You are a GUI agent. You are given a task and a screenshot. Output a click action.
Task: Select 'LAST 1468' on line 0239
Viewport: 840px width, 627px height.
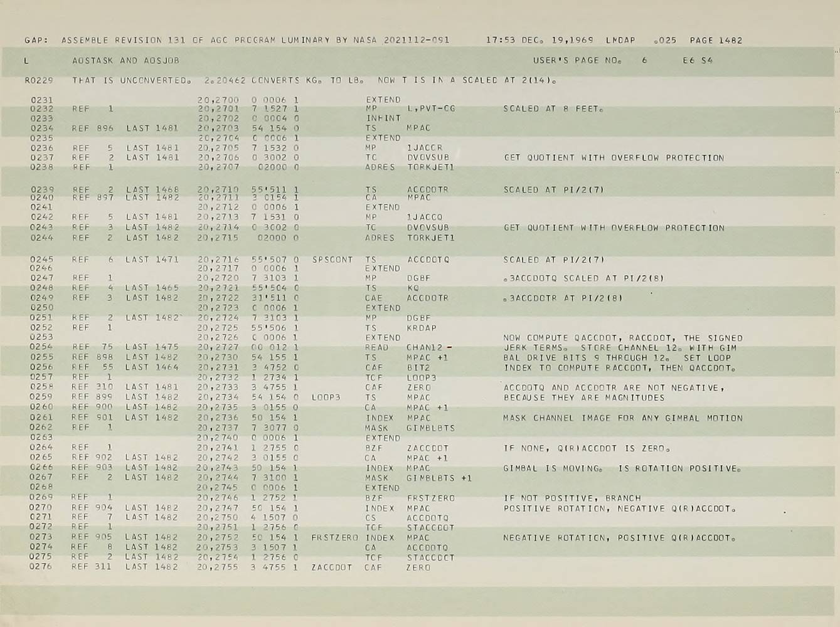tap(152, 189)
